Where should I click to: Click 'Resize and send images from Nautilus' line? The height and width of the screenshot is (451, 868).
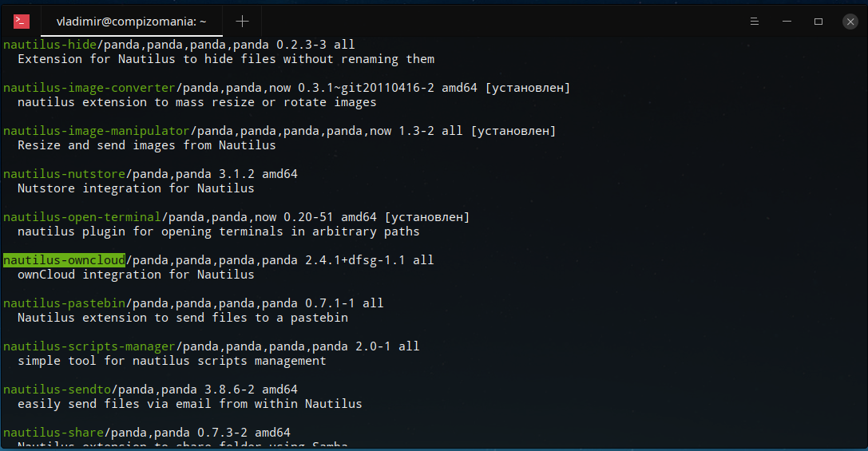tap(146, 145)
